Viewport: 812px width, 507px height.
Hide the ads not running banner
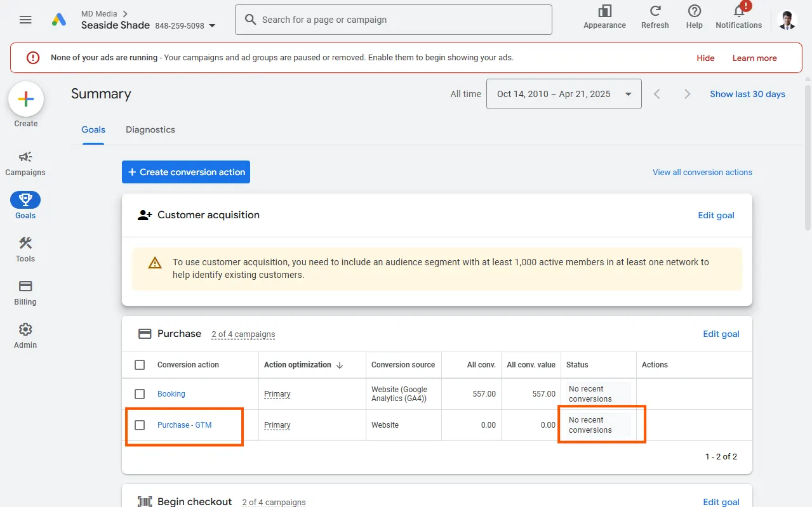[x=705, y=58]
